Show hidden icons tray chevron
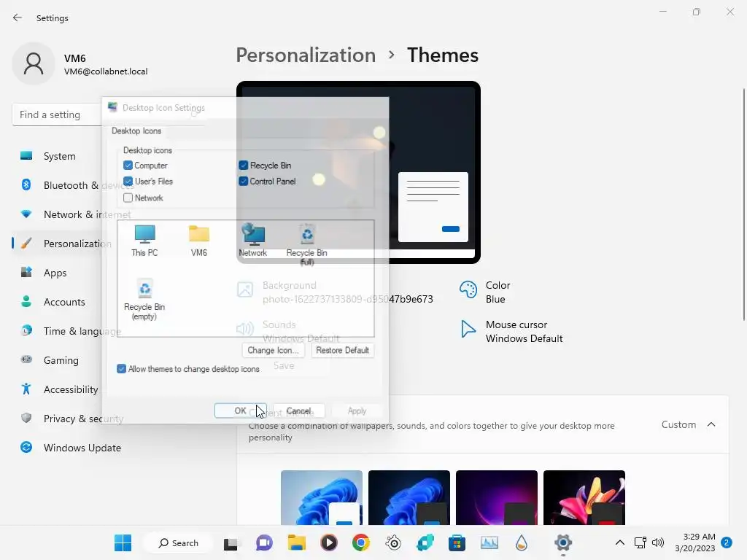The width and height of the screenshot is (747, 560). pyautogui.click(x=620, y=542)
